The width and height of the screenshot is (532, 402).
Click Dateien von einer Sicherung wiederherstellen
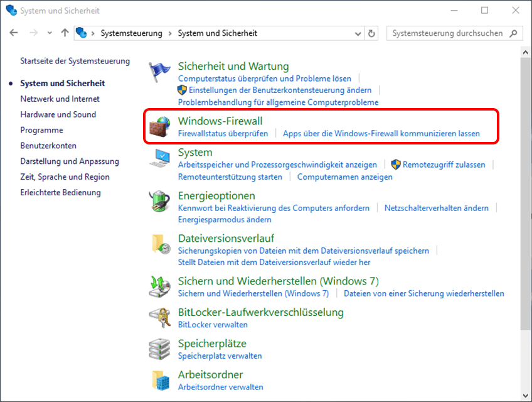[423, 293]
